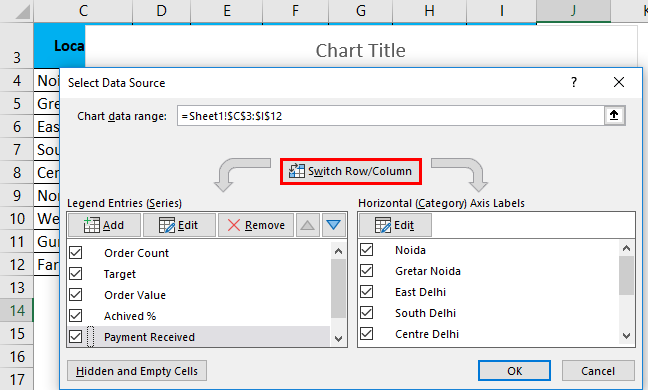This screenshot has height=390, width=648.
Task: Select column D header
Action: 162,11
